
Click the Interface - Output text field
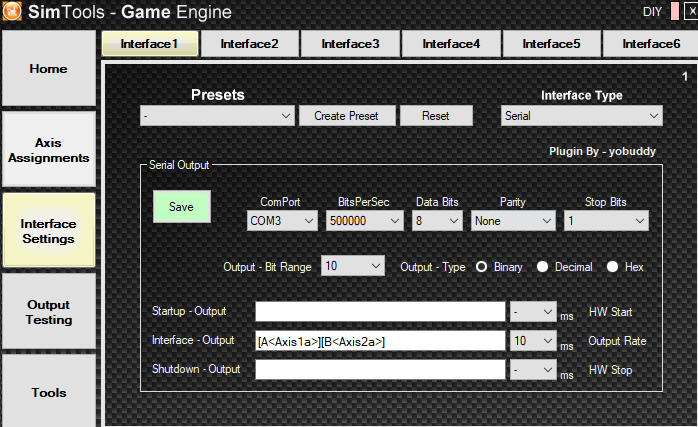(380, 341)
